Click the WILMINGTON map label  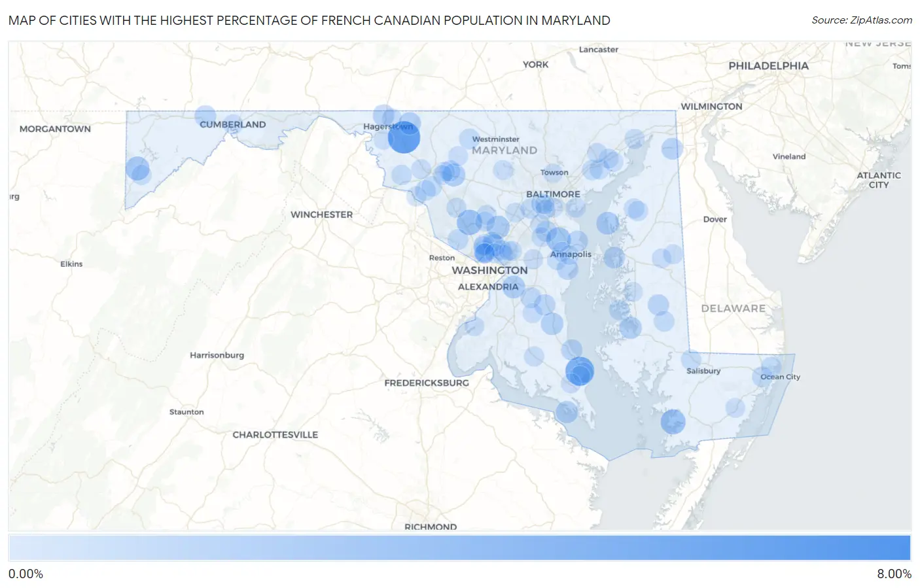(x=711, y=107)
